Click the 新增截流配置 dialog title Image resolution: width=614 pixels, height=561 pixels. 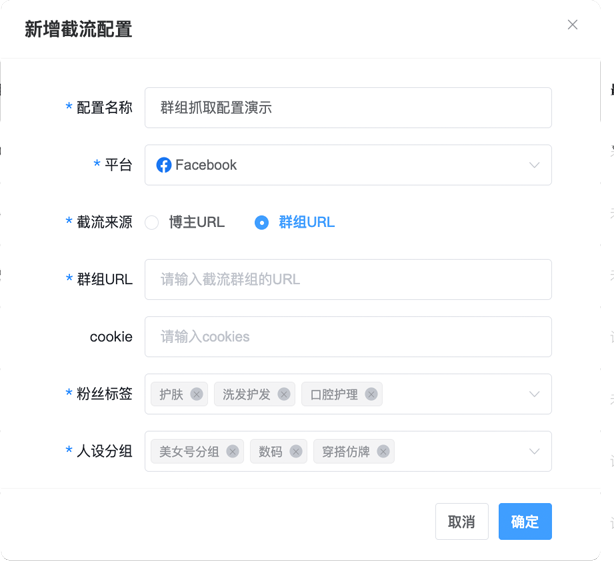pyautogui.click(x=78, y=29)
